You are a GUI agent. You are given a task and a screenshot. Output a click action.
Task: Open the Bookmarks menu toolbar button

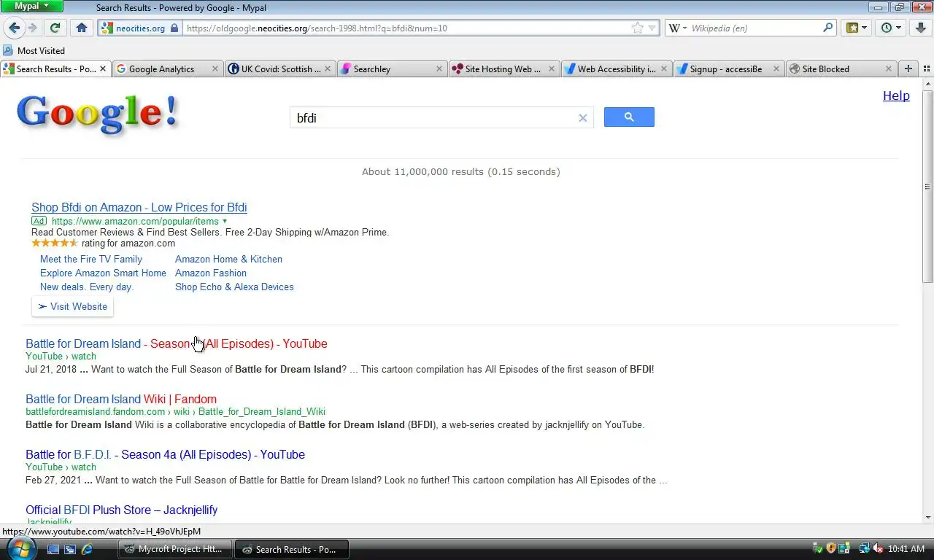click(857, 28)
